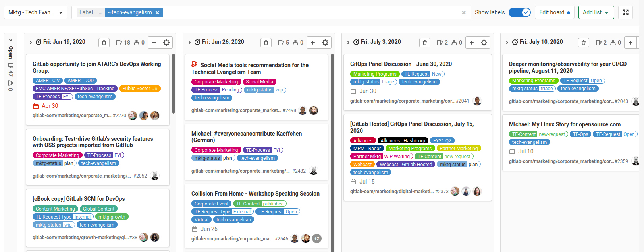The width and height of the screenshot is (644, 252).
Task: Click the Jun 19 list vertical scrollbar
Action: 174,84
